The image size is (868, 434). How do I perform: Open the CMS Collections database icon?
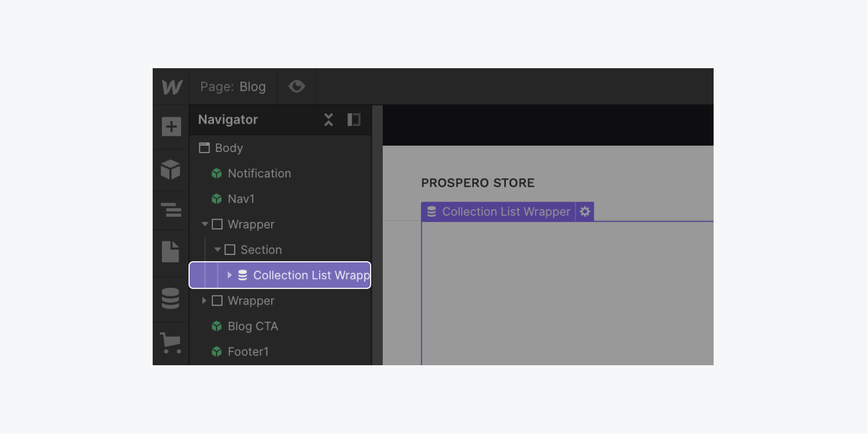click(171, 299)
